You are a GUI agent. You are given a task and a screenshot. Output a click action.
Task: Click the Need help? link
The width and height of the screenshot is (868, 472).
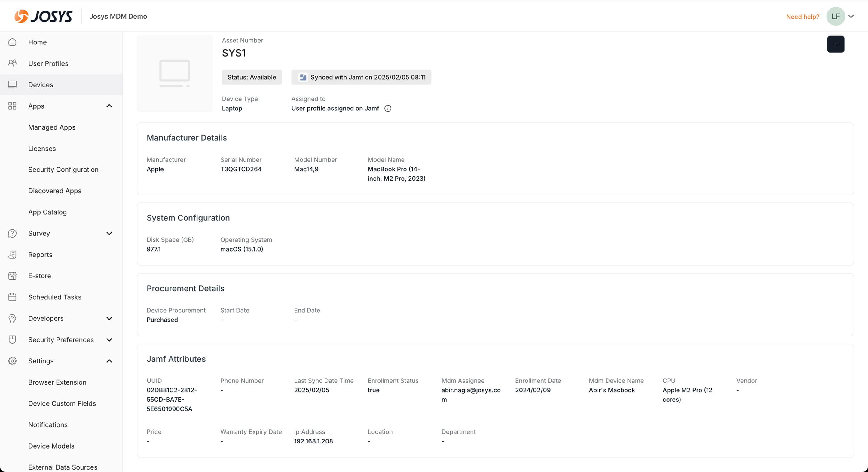pyautogui.click(x=802, y=17)
